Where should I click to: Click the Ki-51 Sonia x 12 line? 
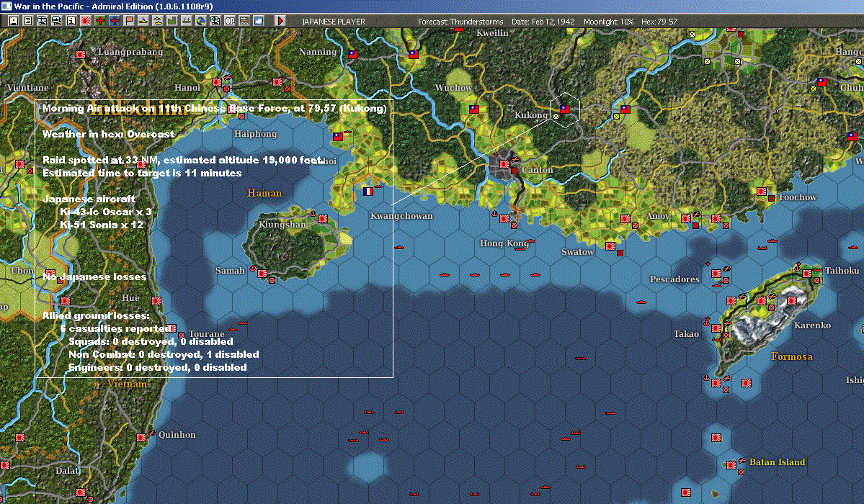tap(102, 225)
